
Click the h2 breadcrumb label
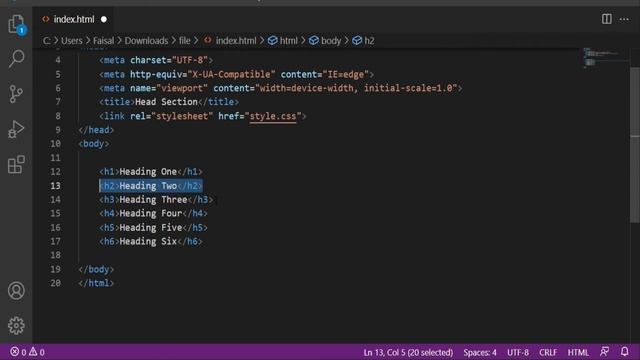tap(369, 40)
